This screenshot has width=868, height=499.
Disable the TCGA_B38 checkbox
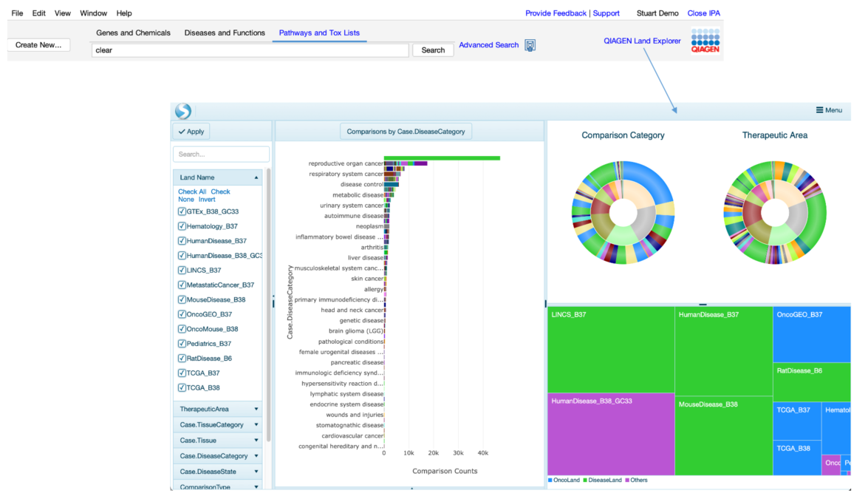(182, 387)
